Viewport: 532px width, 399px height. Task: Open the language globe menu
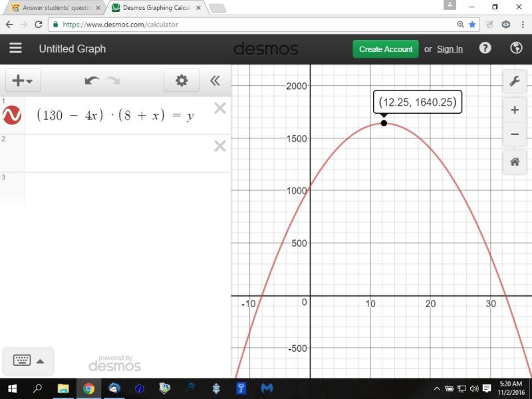tap(516, 48)
